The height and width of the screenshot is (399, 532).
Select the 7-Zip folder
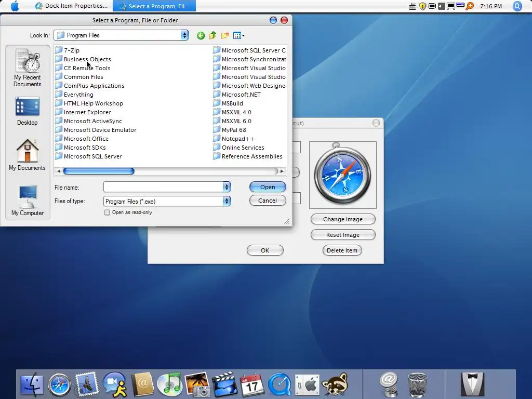tap(68, 50)
